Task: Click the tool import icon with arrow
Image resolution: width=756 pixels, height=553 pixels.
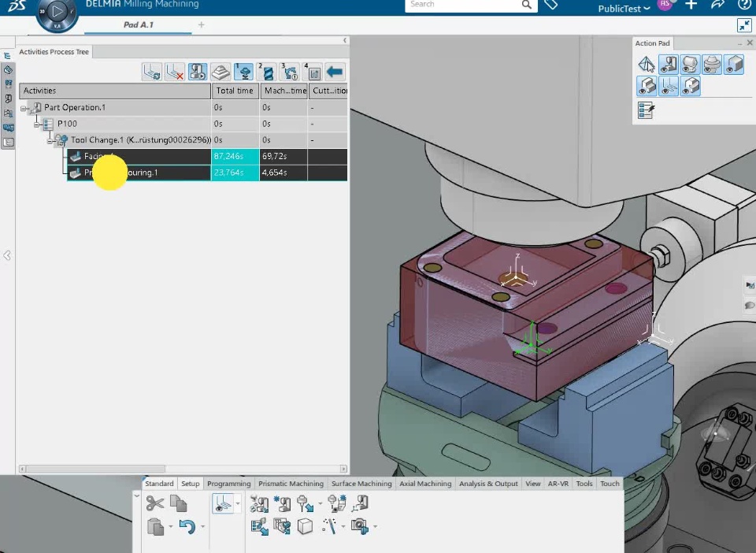Action: [305, 503]
